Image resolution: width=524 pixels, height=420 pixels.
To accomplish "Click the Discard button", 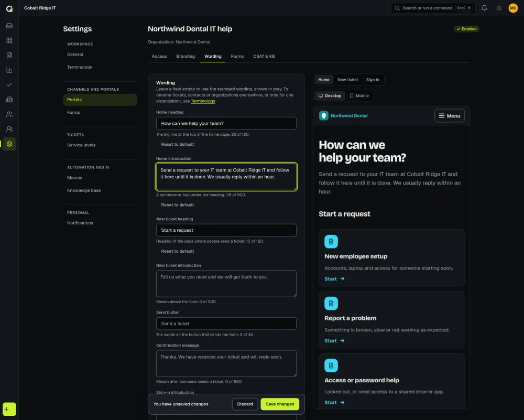I will pyautogui.click(x=245, y=404).
